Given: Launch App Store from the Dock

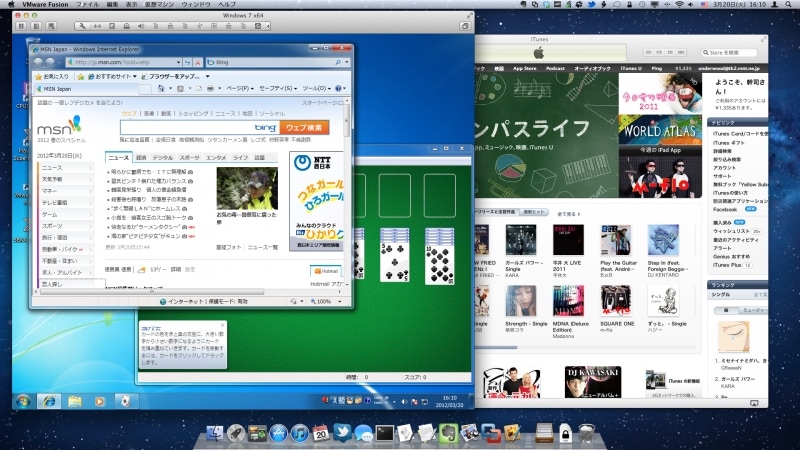Looking at the screenshot, I should (x=279, y=433).
